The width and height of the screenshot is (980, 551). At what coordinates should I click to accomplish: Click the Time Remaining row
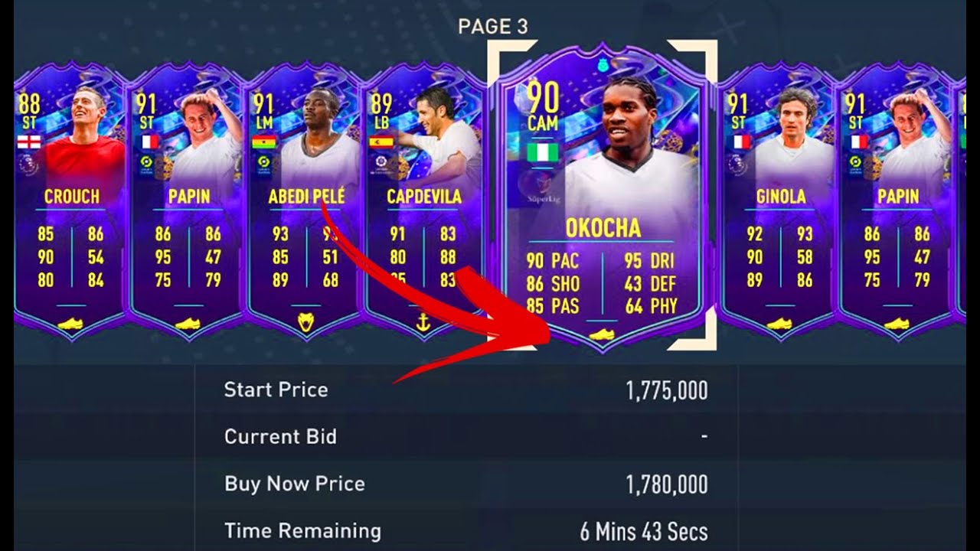click(x=465, y=530)
